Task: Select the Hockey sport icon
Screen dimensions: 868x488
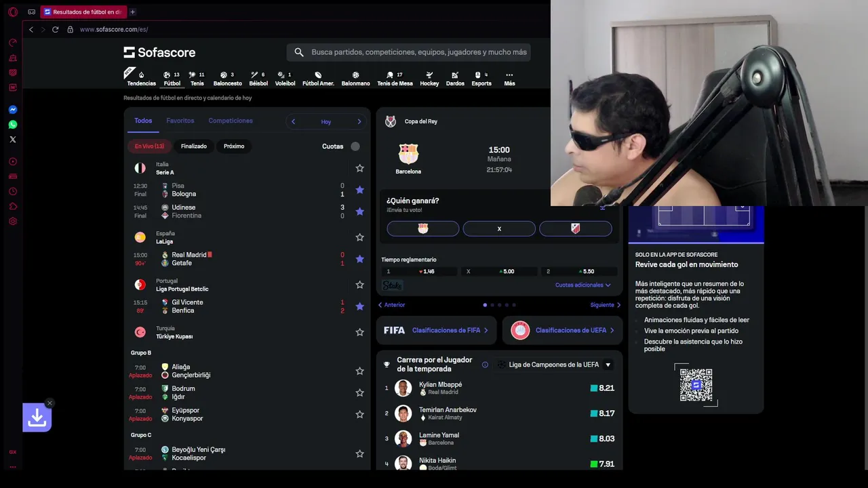Action: click(x=429, y=79)
